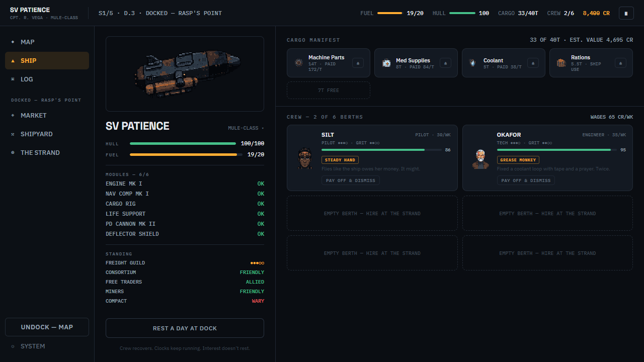Click the Freight Guild standing pips
The width and height of the screenshot is (644, 362).
pyautogui.click(x=257, y=263)
